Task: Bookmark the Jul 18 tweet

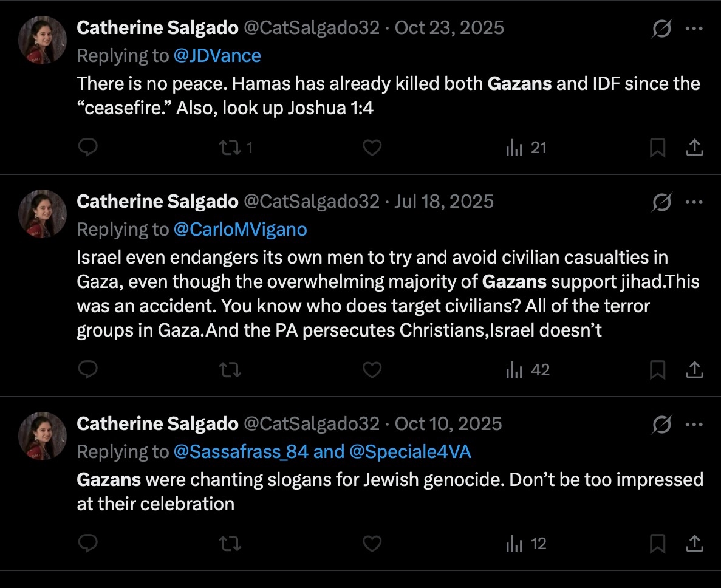Action: click(x=658, y=370)
